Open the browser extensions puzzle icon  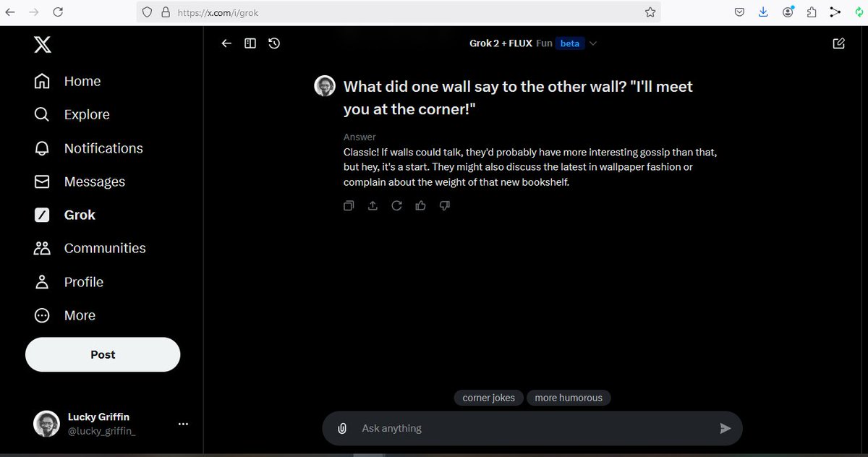(811, 12)
